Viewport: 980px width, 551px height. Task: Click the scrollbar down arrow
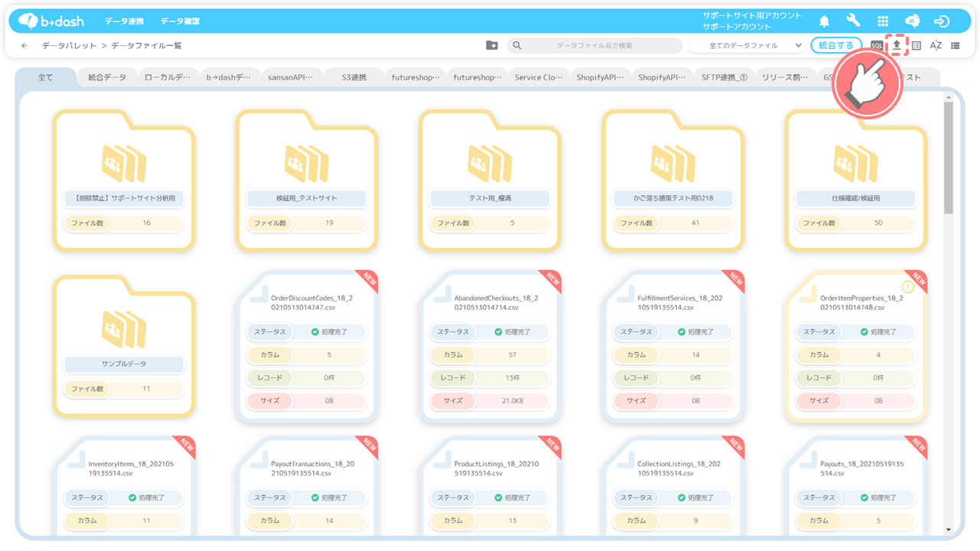949,530
